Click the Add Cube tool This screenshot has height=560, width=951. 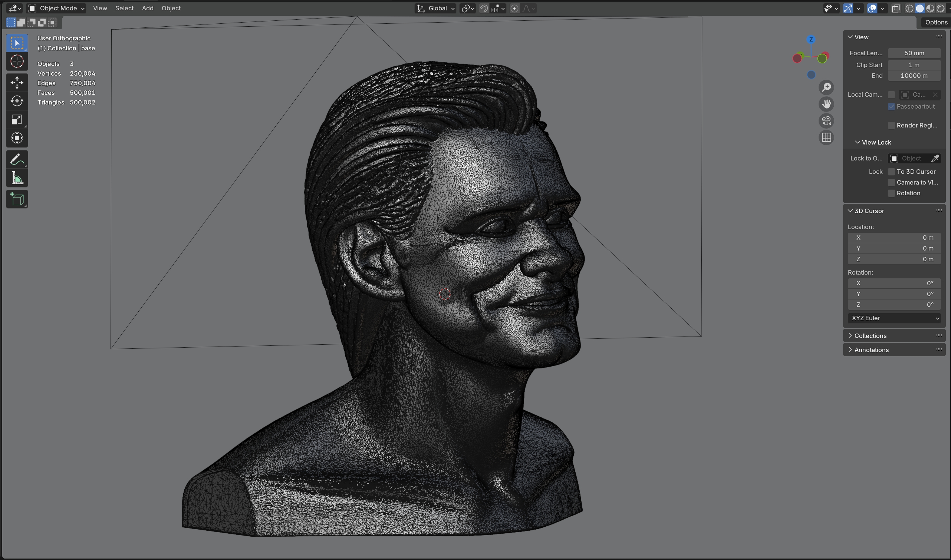pos(17,199)
